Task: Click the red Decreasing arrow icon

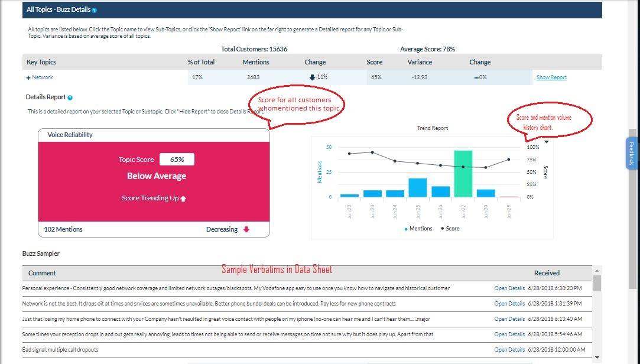Action: pos(246,229)
